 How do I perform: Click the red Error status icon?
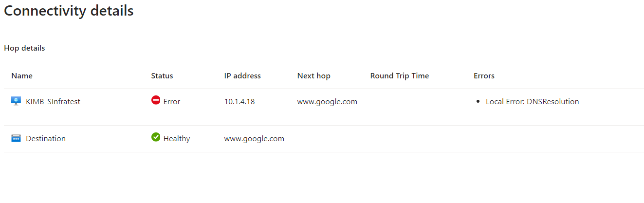point(156,100)
